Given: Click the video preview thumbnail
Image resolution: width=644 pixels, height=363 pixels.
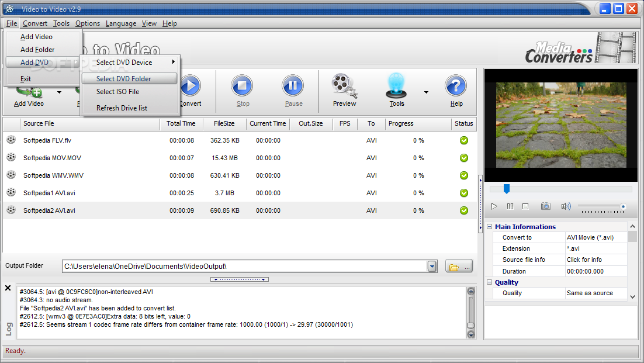Looking at the screenshot, I should click(561, 125).
